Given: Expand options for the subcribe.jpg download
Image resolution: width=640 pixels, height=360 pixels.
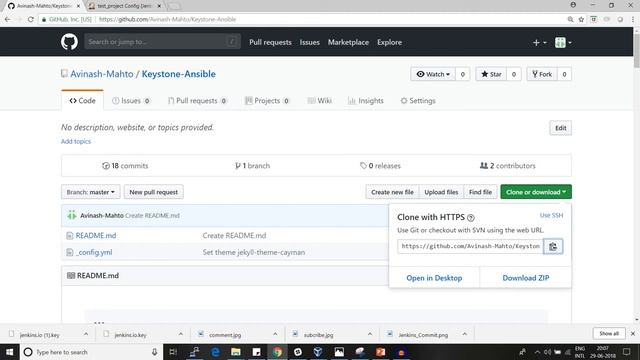Looking at the screenshot, I should (370, 334).
